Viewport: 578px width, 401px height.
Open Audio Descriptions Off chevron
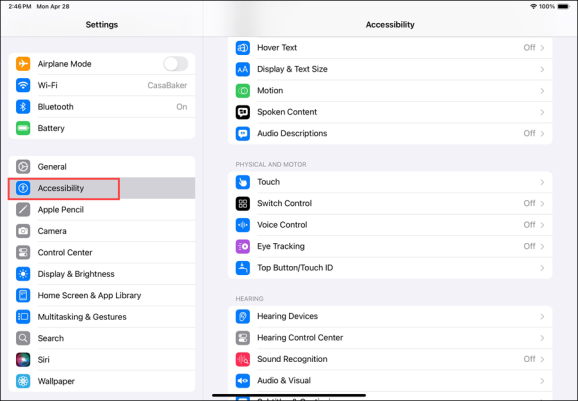pos(542,133)
